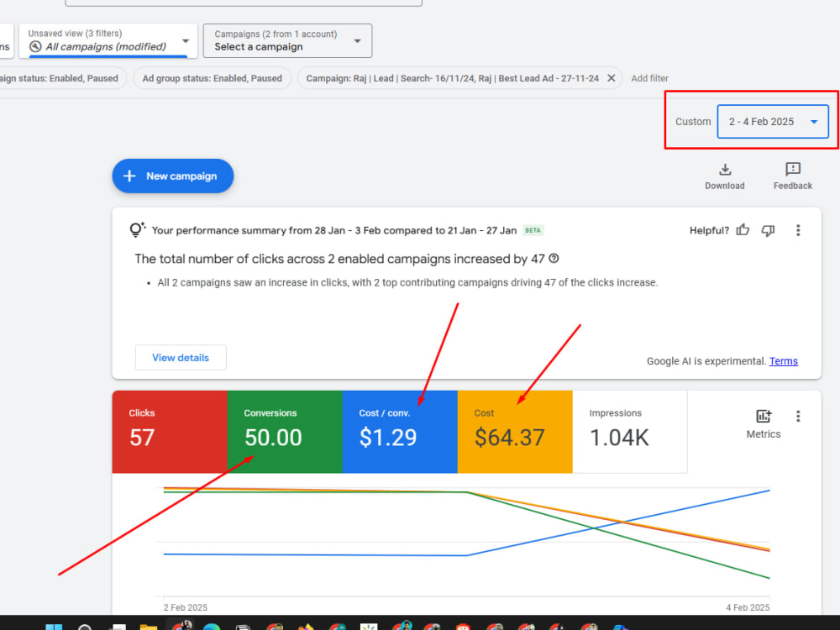Open the Windows Start button in taskbar
This screenshot has width=840, height=630.
tap(54, 627)
